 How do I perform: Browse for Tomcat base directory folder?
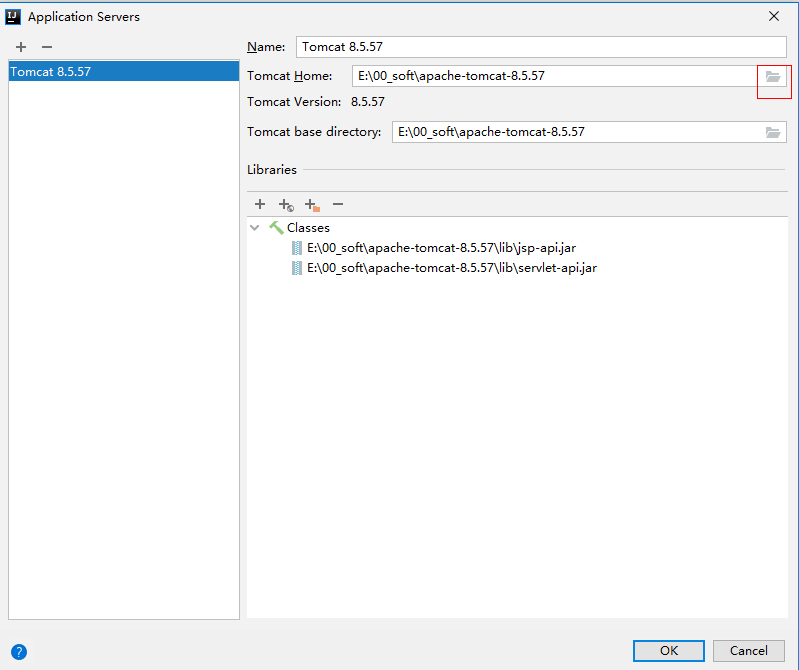[773, 132]
